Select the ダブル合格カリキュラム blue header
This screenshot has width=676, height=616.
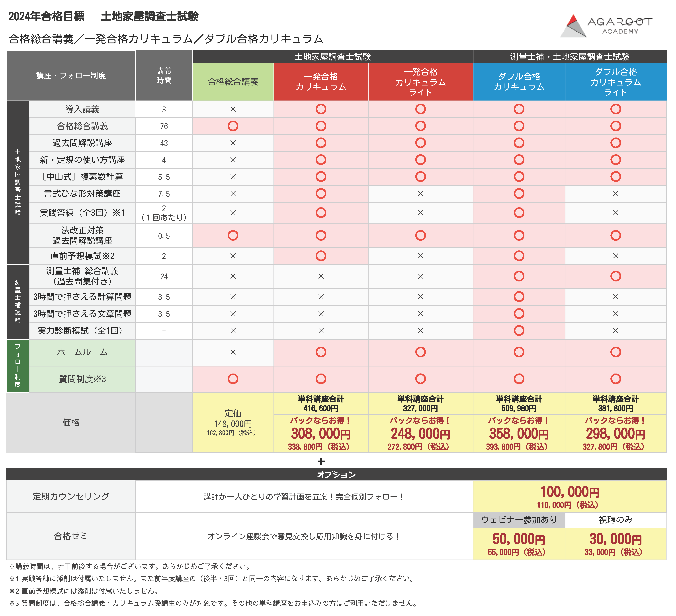pos(519,82)
